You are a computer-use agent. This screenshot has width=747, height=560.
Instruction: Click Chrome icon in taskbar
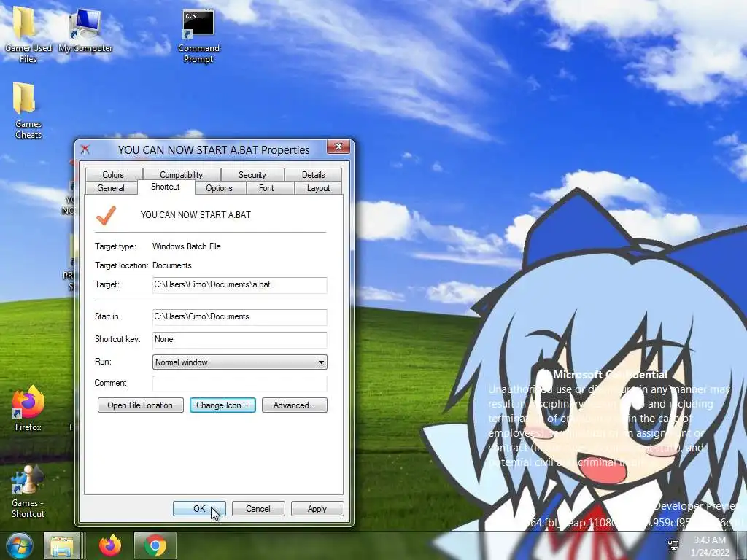(x=155, y=545)
